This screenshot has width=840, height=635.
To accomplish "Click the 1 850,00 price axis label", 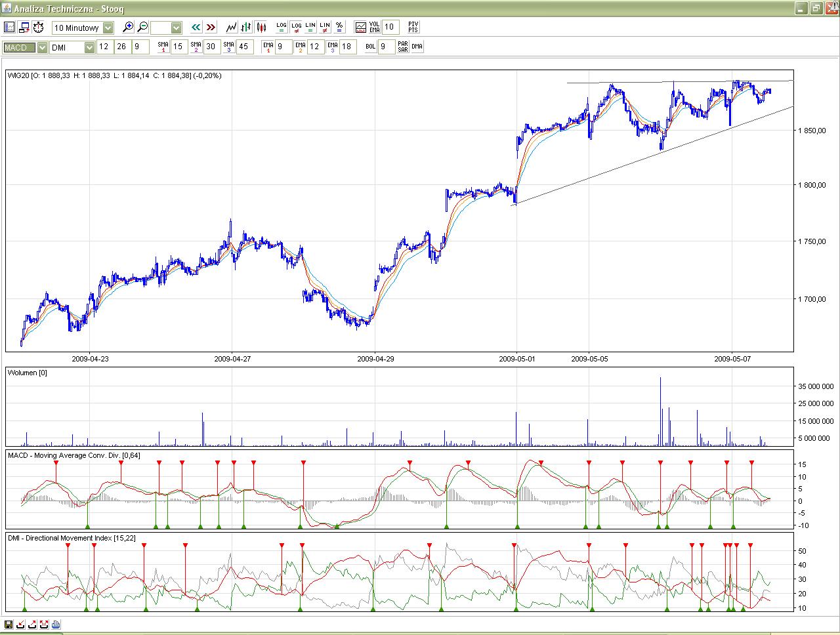I will (x=812, y=131).
